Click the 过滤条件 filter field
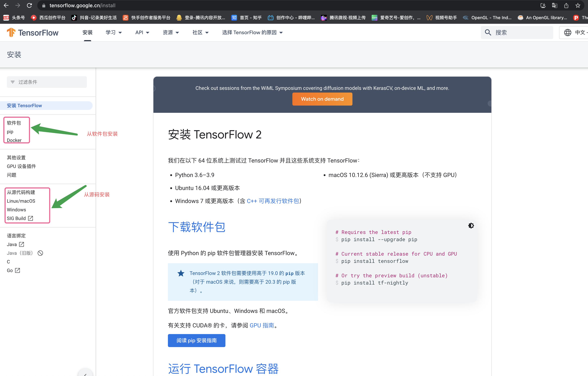This screenshot has width=588, height=376. click(47, 82)
